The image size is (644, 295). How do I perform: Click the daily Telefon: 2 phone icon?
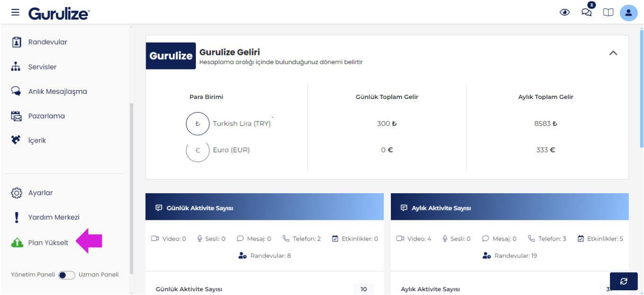click(286, 239)
